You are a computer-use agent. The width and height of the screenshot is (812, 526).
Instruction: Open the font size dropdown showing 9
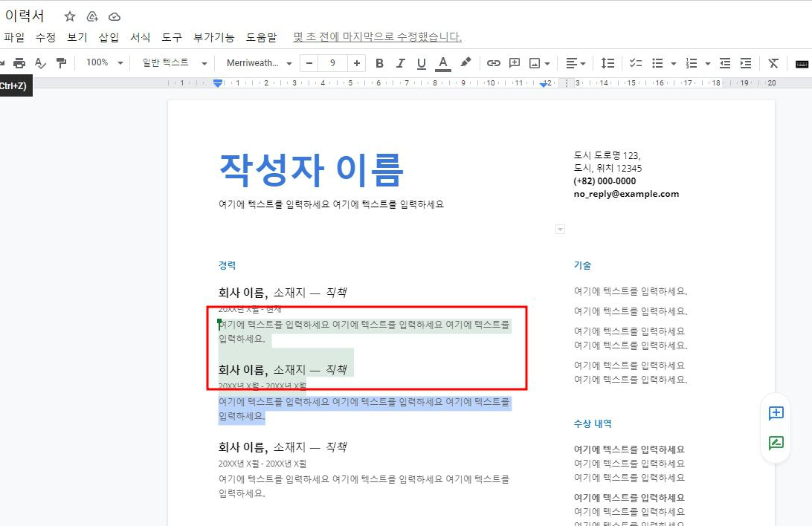click(332, 63)
